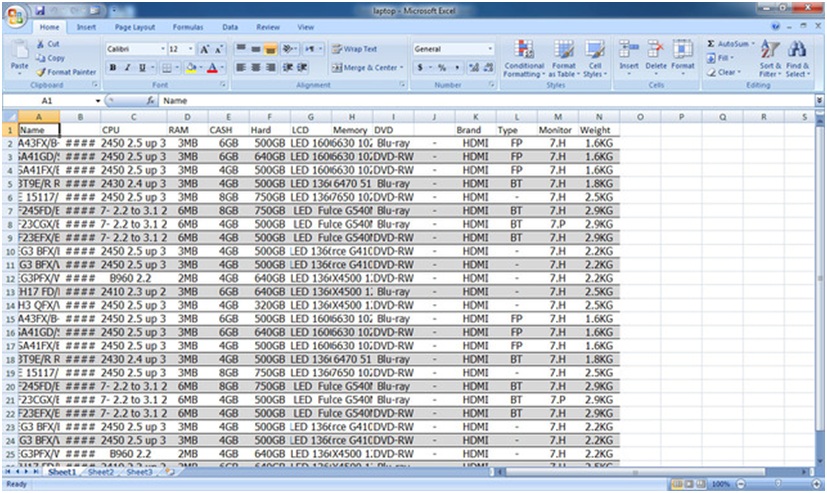827x493 pixels.
Task: Open the Font dialog box launcher
Action: tap(223, 85)
